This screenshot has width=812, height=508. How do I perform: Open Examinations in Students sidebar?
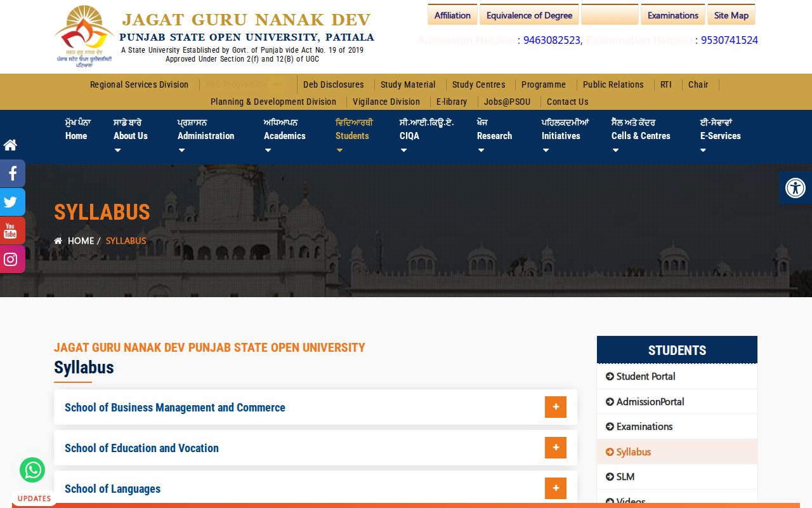point(677,427)
